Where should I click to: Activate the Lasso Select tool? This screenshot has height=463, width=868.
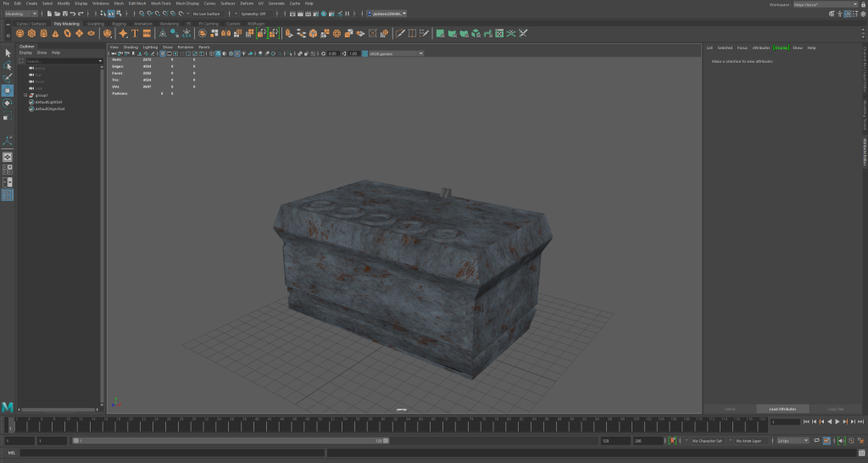[8, 65]
